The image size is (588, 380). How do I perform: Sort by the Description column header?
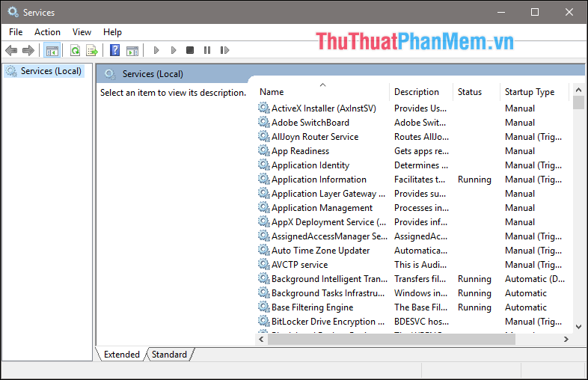(x=421, y=92)
